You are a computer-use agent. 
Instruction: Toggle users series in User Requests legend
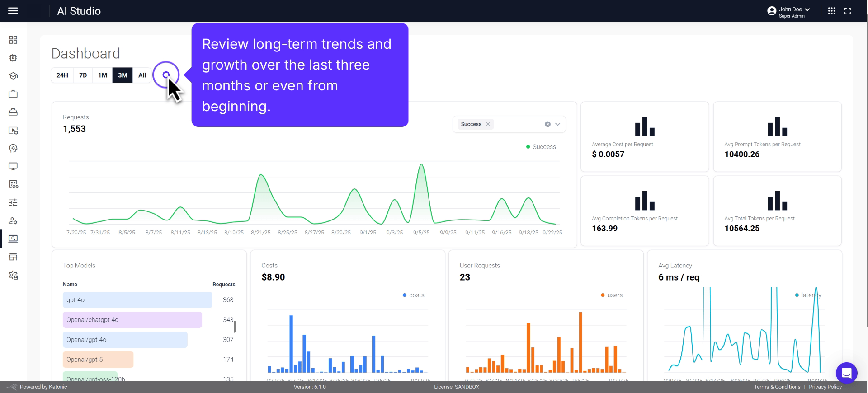pos(611,295)
